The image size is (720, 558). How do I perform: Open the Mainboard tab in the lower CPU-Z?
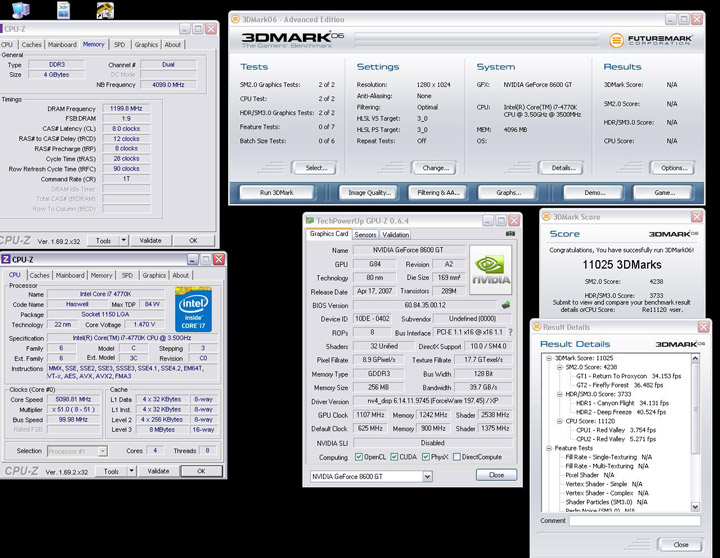[70, 275]
